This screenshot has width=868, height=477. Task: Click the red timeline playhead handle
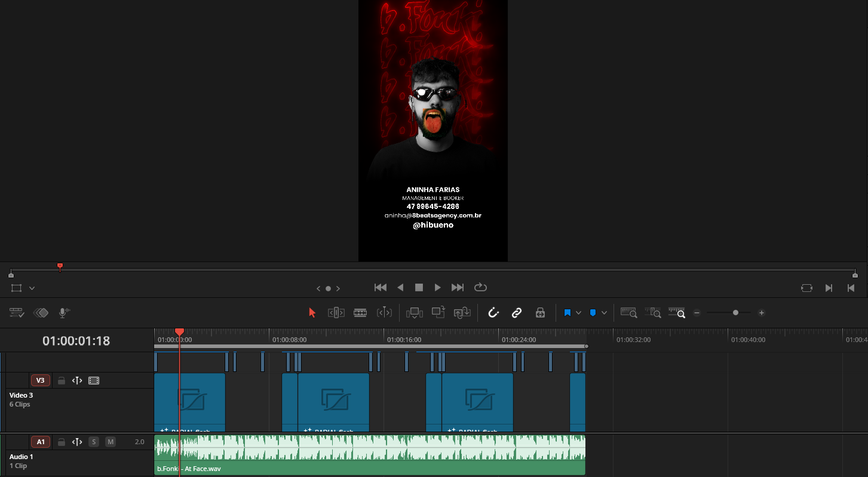coord(179,332)
